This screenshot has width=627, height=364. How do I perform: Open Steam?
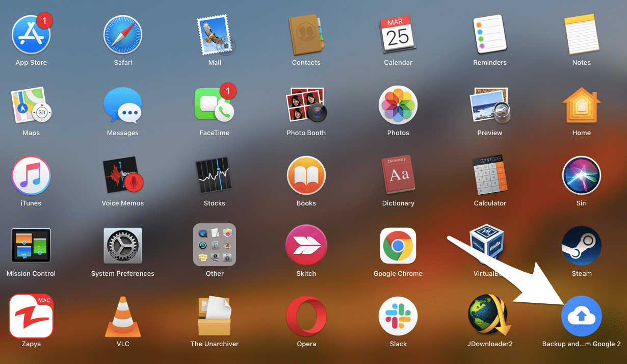pyautogui.click(x=582, y=245)
